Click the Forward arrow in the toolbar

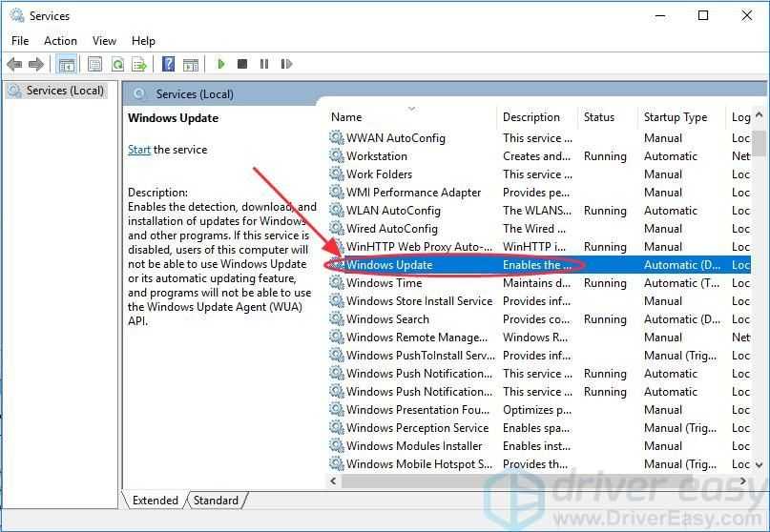pos(36,64)
